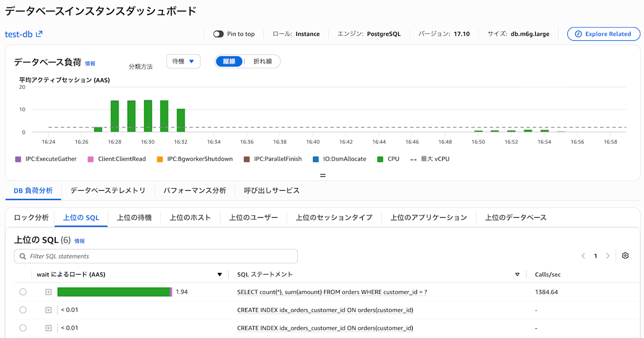Image resolution: width=644 pixels, height=338 pixels.
Task: Expand the first CREATE INDEX row
Action: click(48, 310)
